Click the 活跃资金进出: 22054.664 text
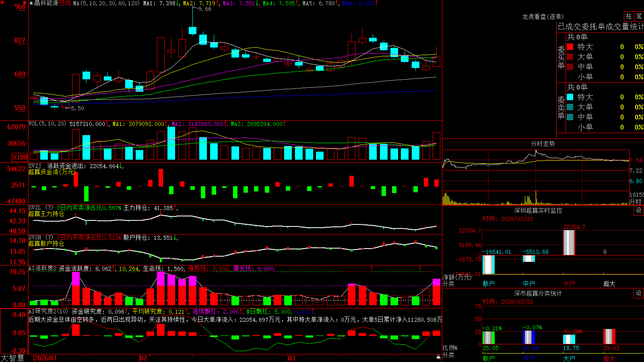The height and width of the screenshot is (362, 644). (x=85, y=166)
